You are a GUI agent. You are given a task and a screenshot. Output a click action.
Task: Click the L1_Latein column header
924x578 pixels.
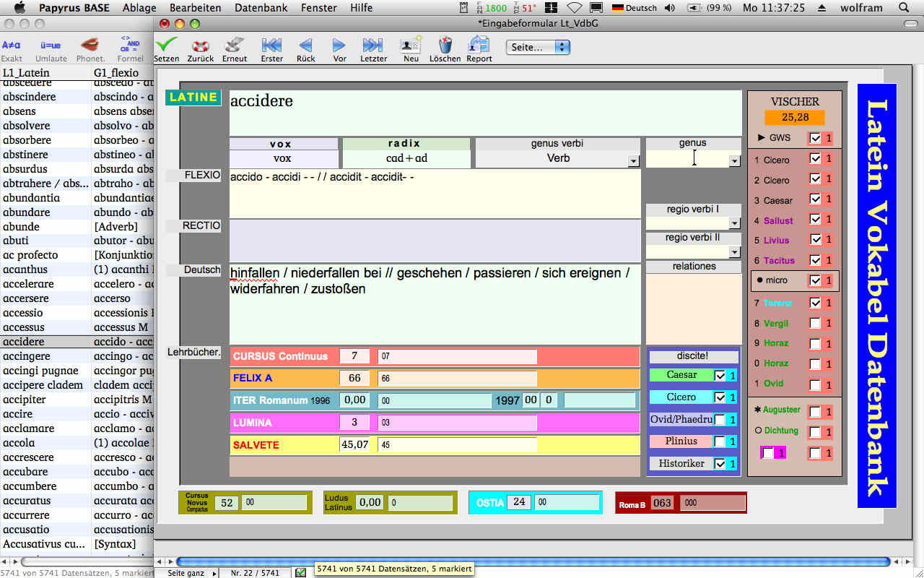pyautogui.click(x=45, y=72)
